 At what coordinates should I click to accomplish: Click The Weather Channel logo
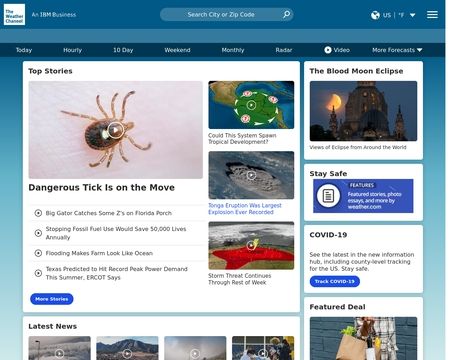click(14, 15)
